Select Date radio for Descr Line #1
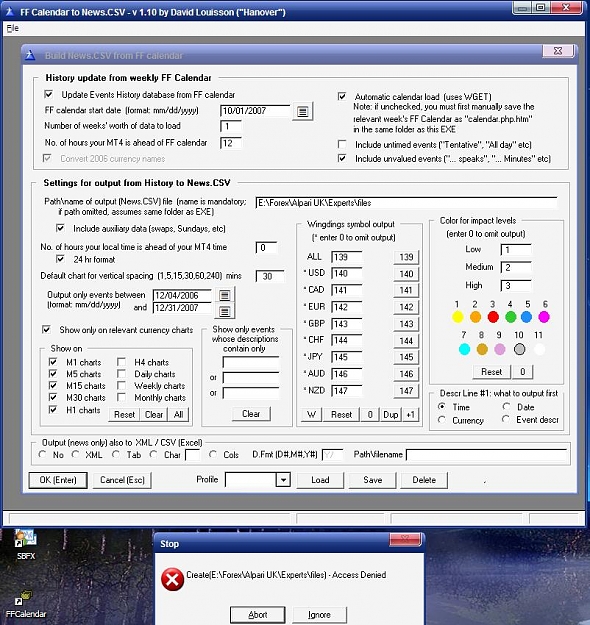 [x=506, y=407]
